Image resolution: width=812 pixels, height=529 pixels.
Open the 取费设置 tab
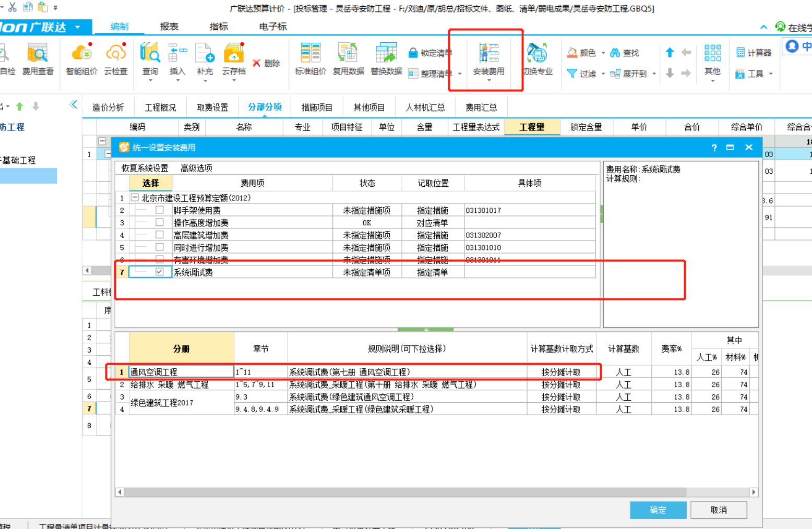212,107
